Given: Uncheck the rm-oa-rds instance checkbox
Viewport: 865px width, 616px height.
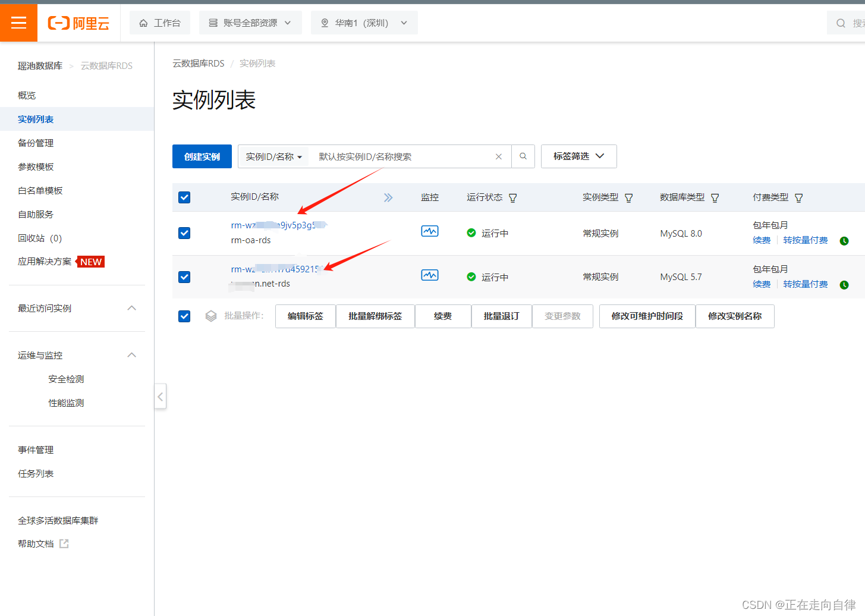Looking at the screenshot, I should tap(184, 233).
